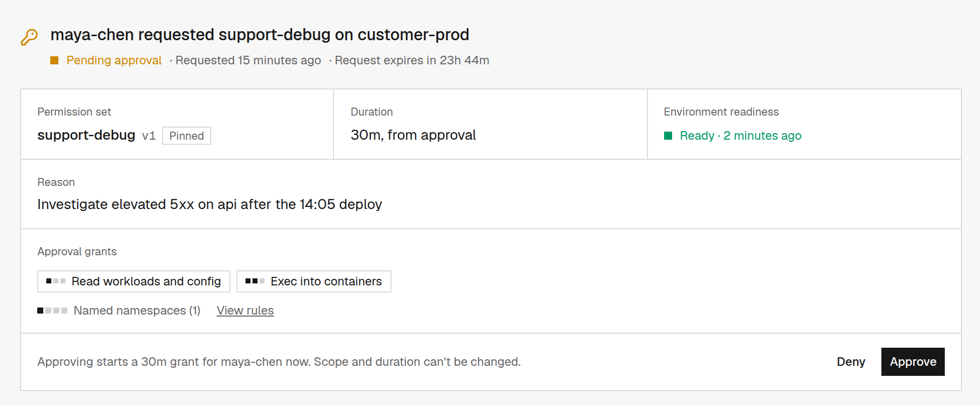
Task: Click the Request expires in 23h 44m text
Action: 412,60
